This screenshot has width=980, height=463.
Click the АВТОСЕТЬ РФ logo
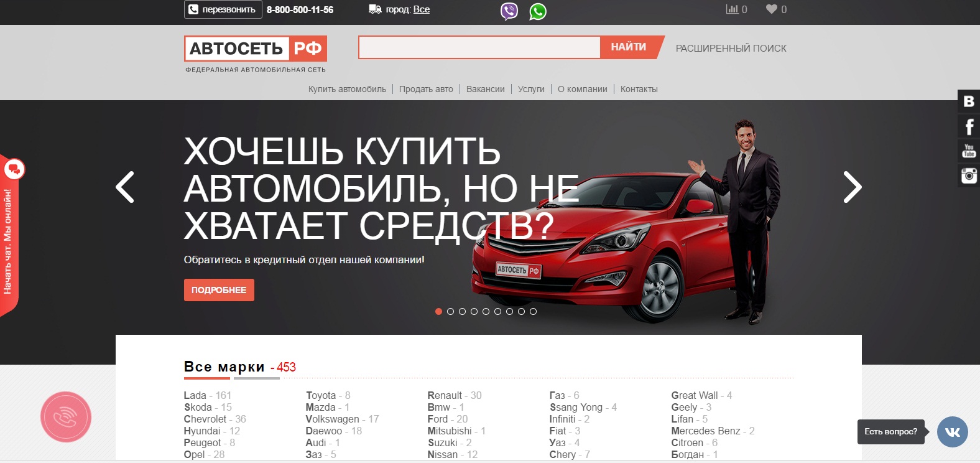point(256,54)
